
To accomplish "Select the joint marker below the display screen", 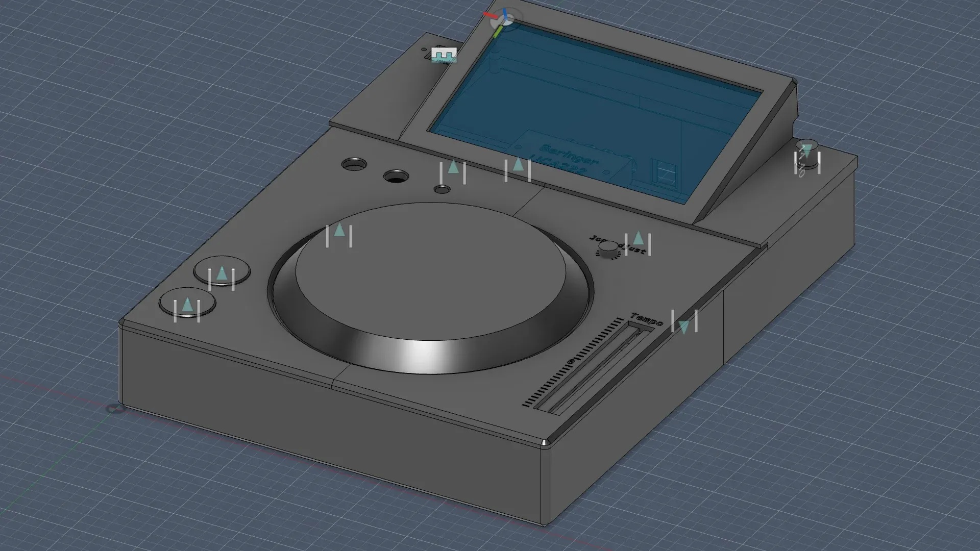I will click(518, 170).
